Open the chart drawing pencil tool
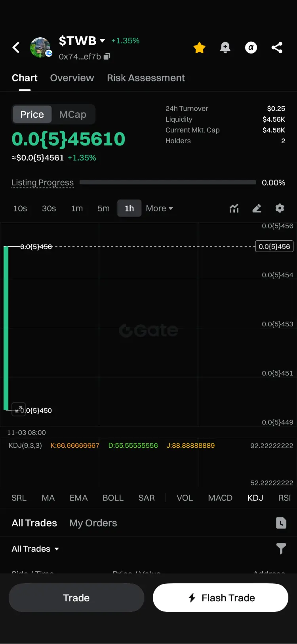Image resolution: width=297 pixels, height=644 pixels. 257,208
